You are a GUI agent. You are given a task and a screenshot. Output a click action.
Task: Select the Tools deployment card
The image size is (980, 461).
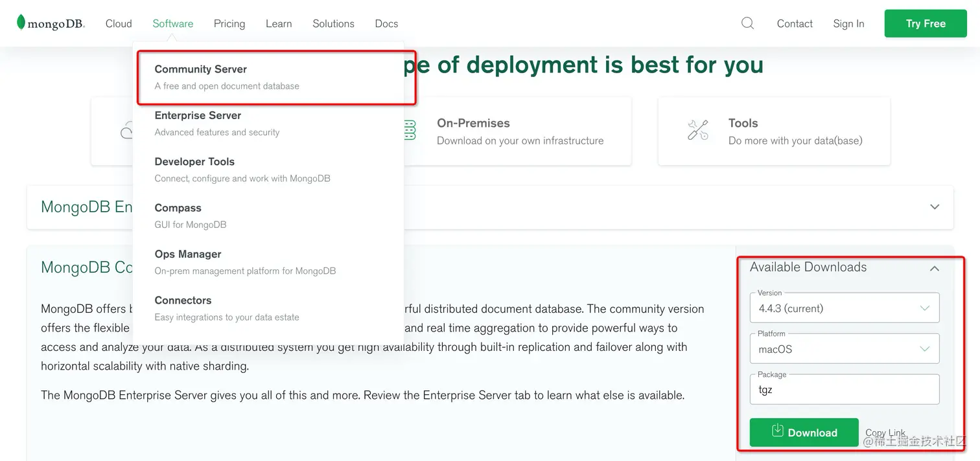[x=774, y=131]
